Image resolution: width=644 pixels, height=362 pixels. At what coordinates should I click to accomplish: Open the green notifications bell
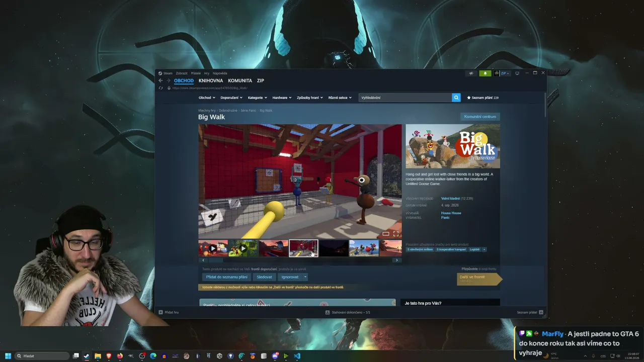pos(485,73)
